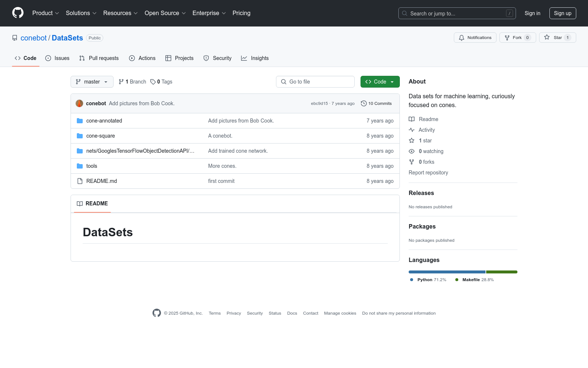Open the README.md file name
This screenshot has width=588, height=368.
102,181
